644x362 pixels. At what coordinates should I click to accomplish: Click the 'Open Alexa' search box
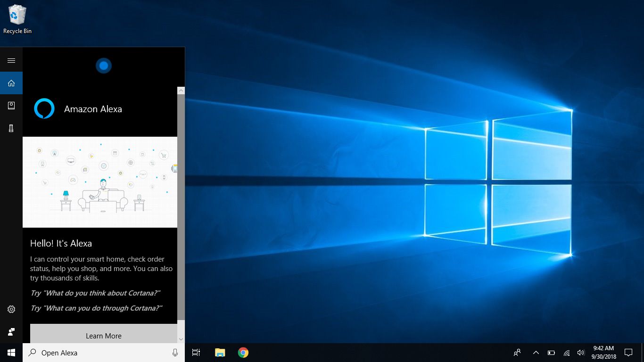104,353
